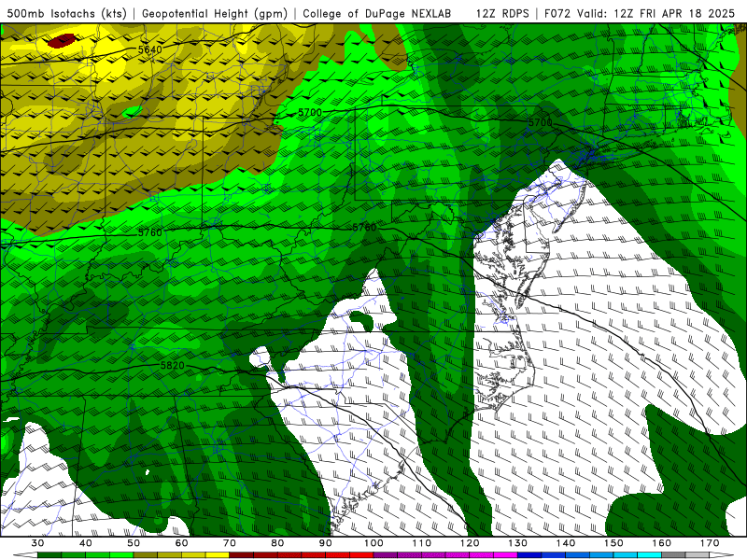Select the 130 label on the colorbar
This screenshot has width=747, height=560.
(518, 543)
